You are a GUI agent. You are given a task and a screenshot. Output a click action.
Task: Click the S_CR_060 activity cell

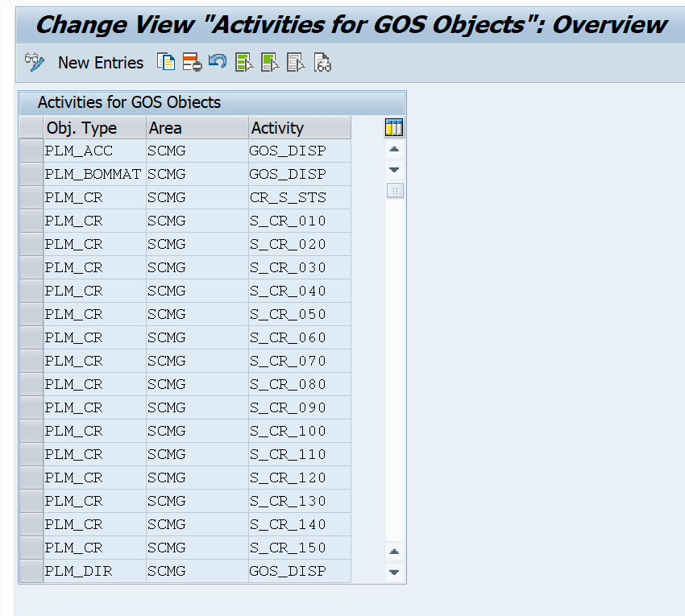[x=300, y=337]
